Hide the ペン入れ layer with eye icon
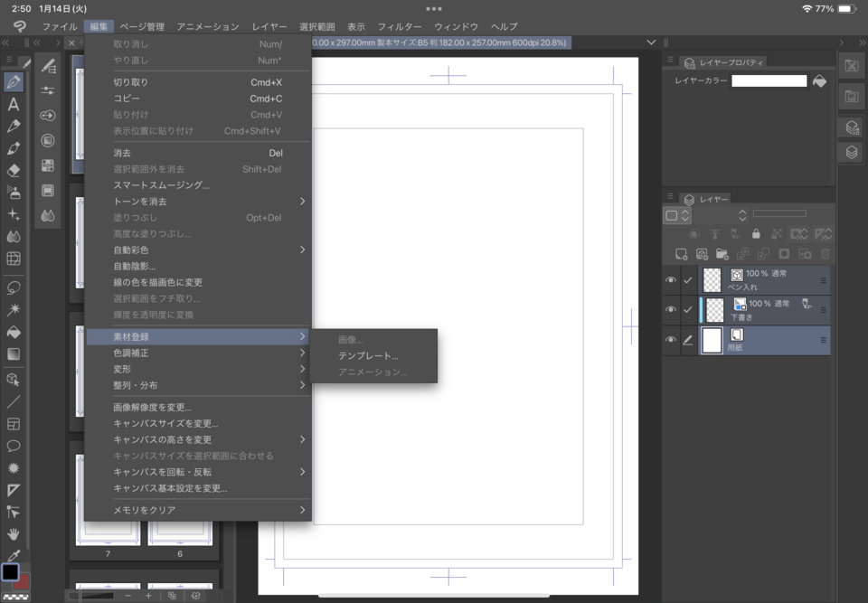The image size is (868, 603). pos(671,280)
